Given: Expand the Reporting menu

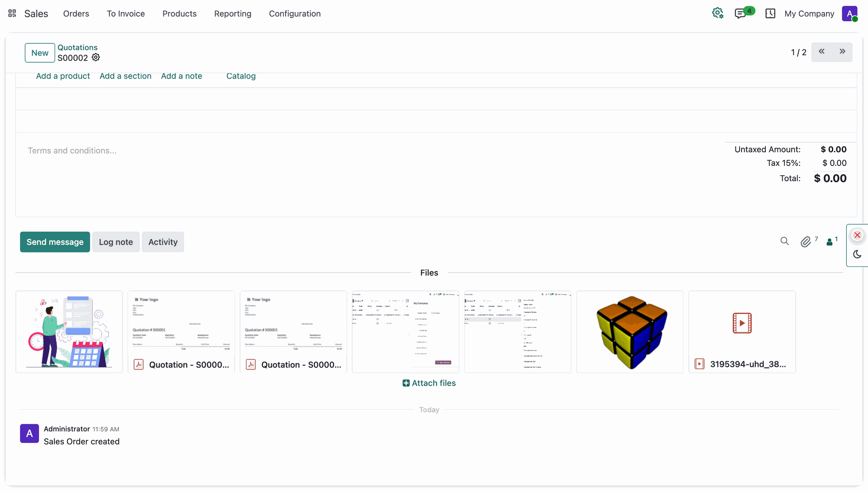Looking at the screenshot, I should point(232,14).
